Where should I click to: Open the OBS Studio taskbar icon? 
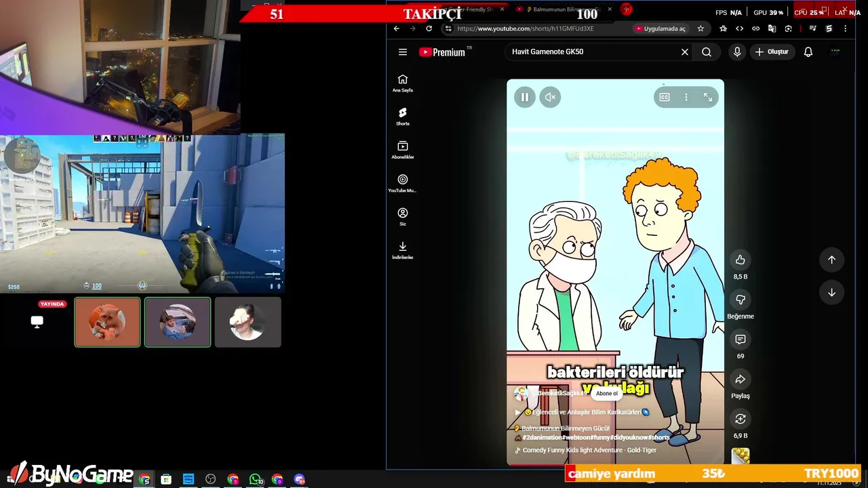pos(211,479)
